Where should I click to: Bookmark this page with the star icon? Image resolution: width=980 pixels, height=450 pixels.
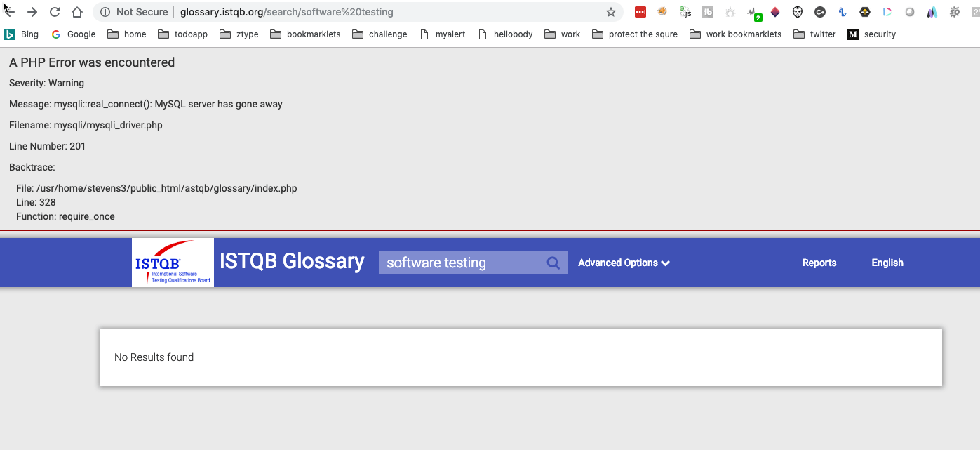click(610, 12)
